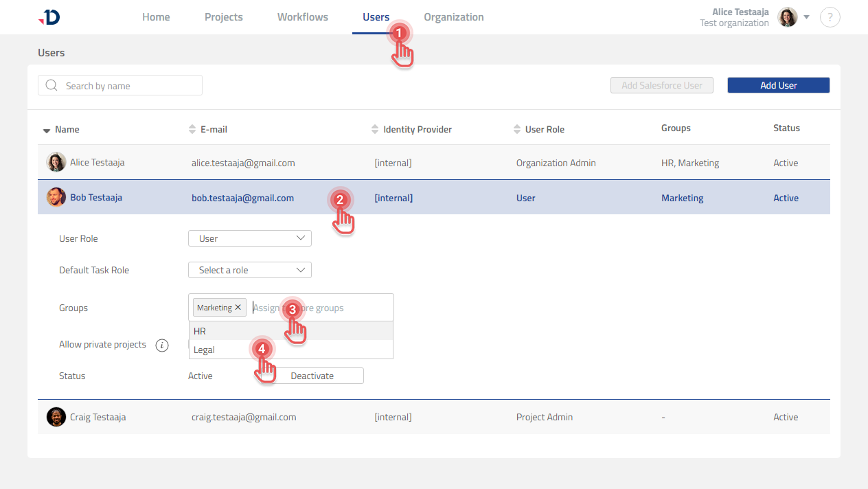868x489 pixels.
Task: Sort by E-mail column sort arrows
Action: (192, 129)
